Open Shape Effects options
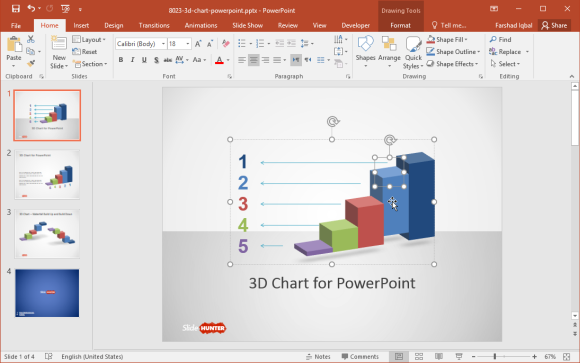The height and width of the screenshot is (363, 580). 452,64
